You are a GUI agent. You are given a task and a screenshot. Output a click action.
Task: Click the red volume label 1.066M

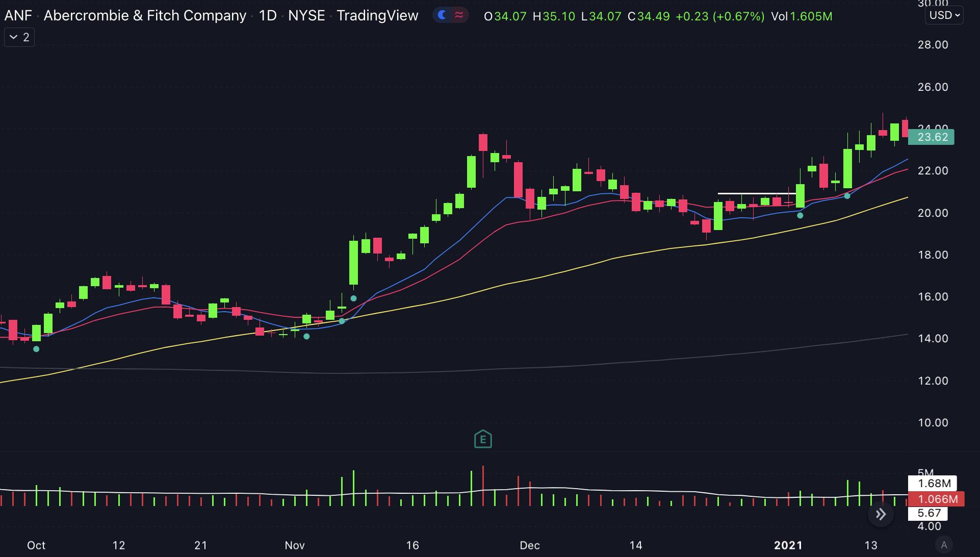click(x=936, y=499)
